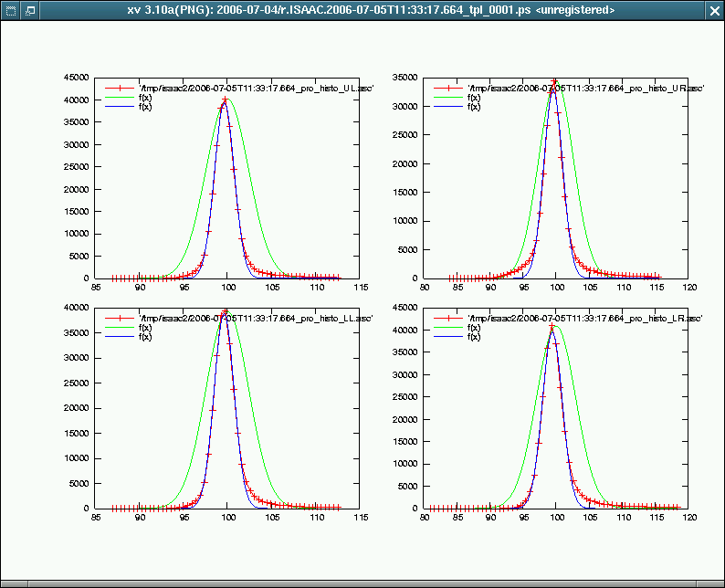Click the curve peak in upper-left plot
725x588 pixels.
coord(225,100)
